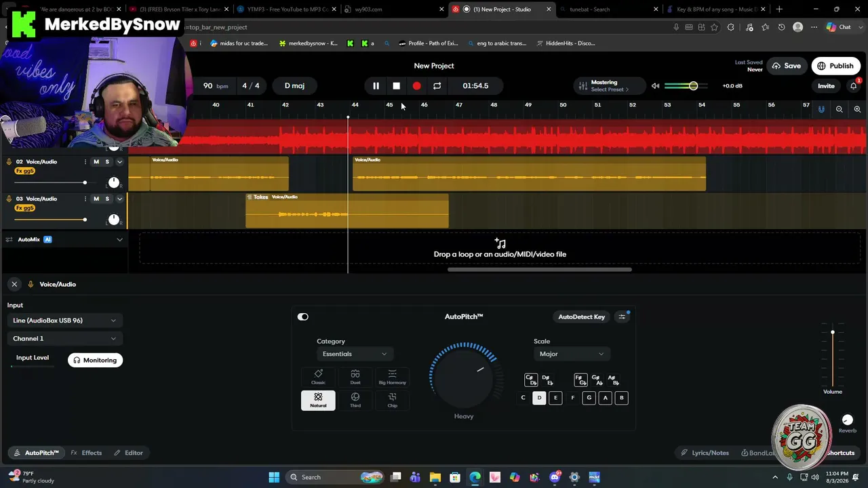Click the master volume speaker icon
This screenshot has height=488, width=868.
[x=655, y=86]
